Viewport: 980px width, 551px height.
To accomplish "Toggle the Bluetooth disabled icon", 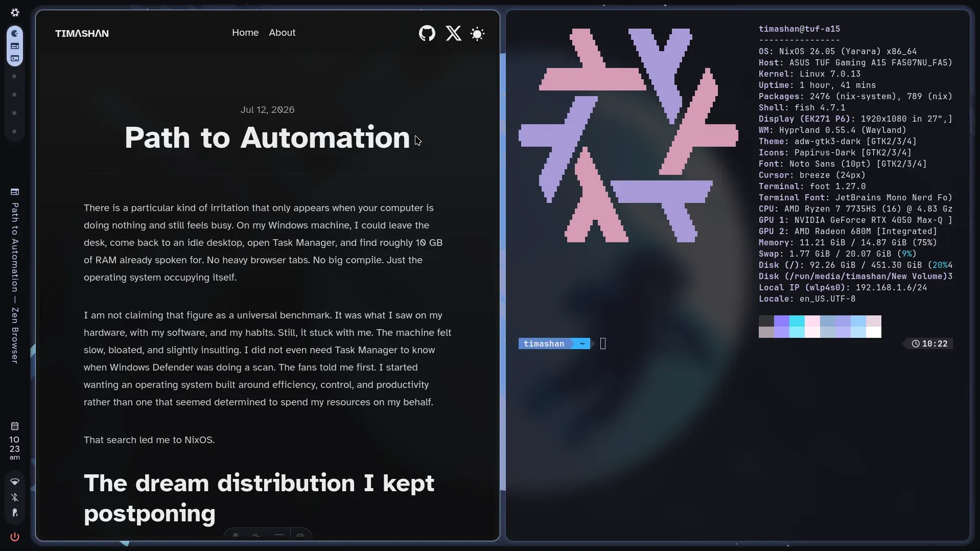I will [x=15, y=497].
